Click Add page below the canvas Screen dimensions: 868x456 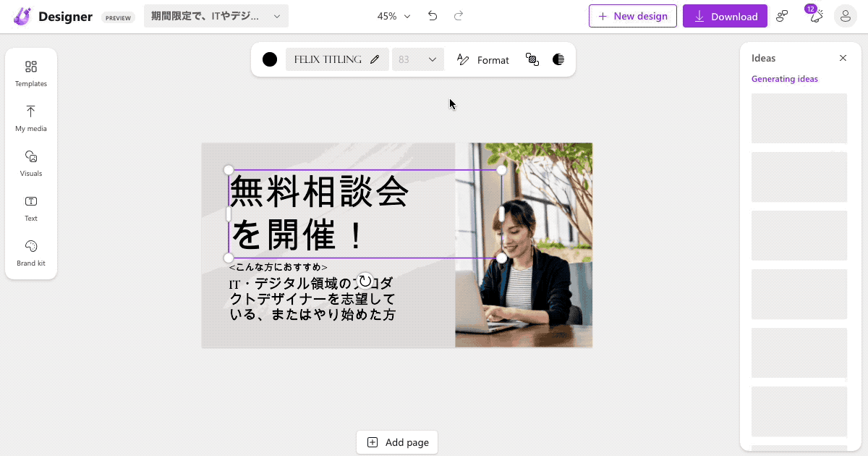point(396,442)
